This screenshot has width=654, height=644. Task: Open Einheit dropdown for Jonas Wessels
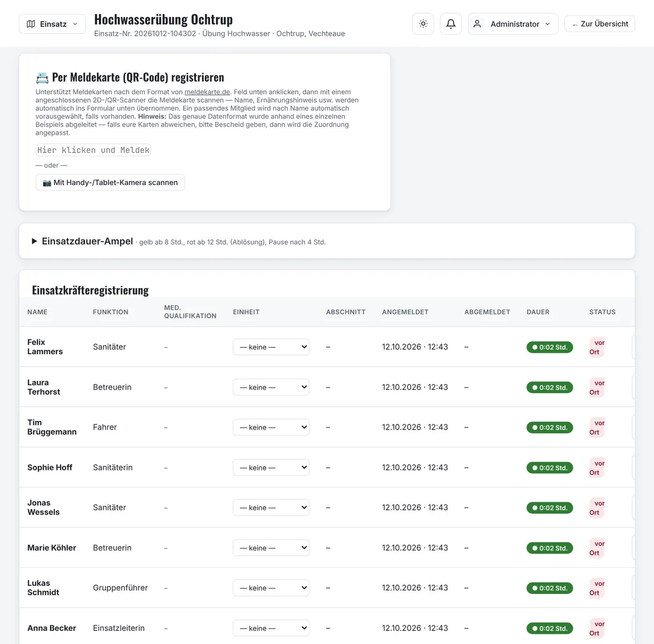tap(271, 508)
